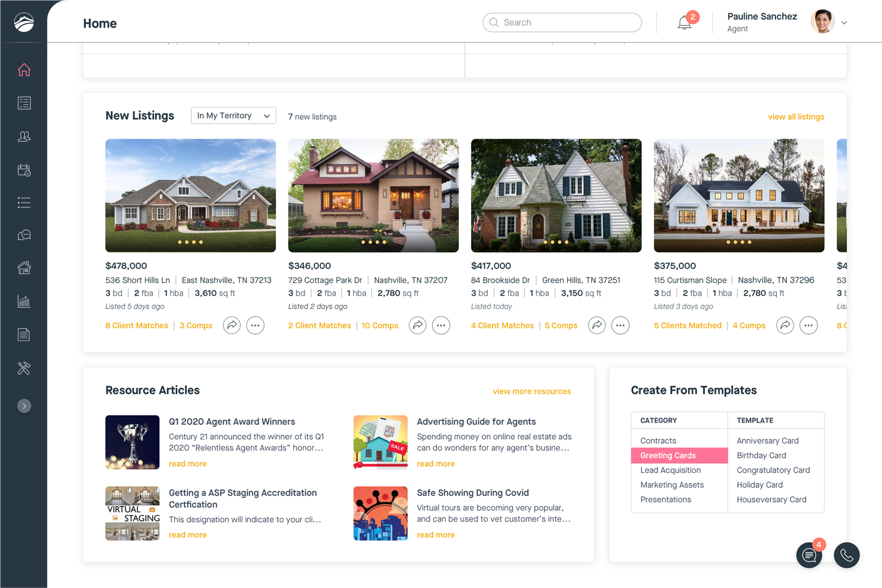
Task: Select the Marketing Assets category
Action: click(671, 485)
